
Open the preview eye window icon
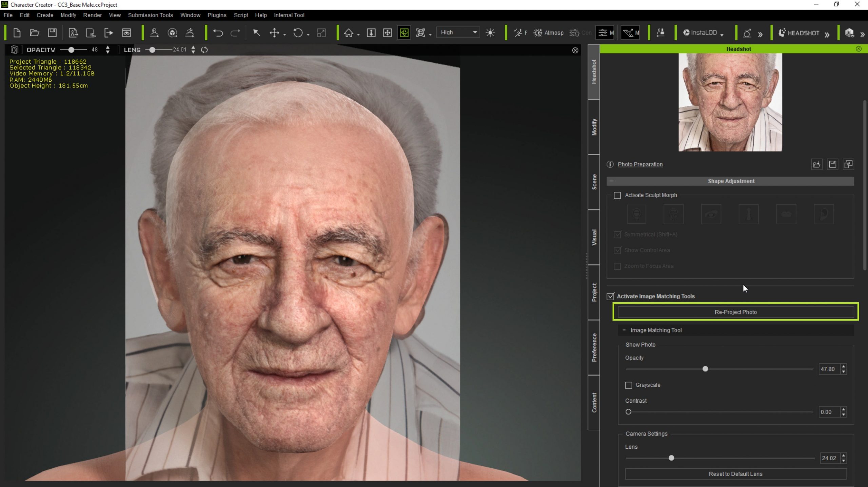click(x=126, y=33)
